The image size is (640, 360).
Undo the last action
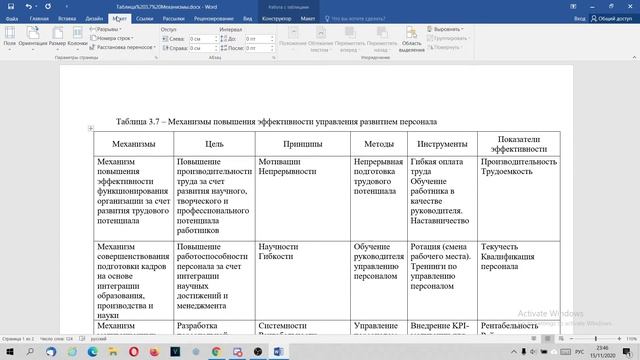tap(28, 7)
